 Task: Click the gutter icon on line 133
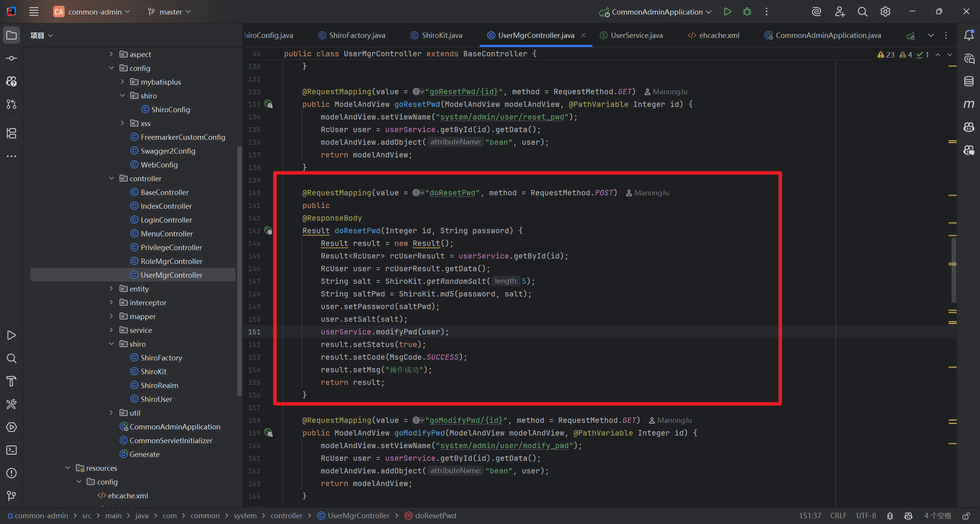(x=269, y=105)
